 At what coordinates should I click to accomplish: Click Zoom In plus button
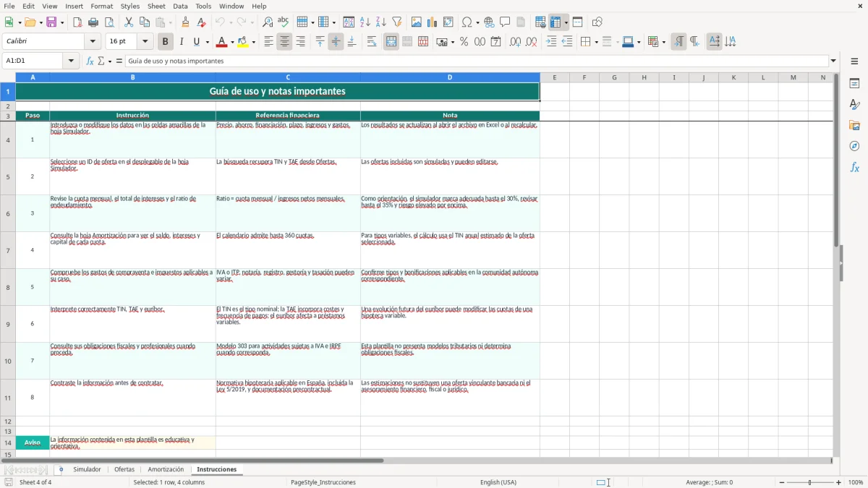point(839,482)
